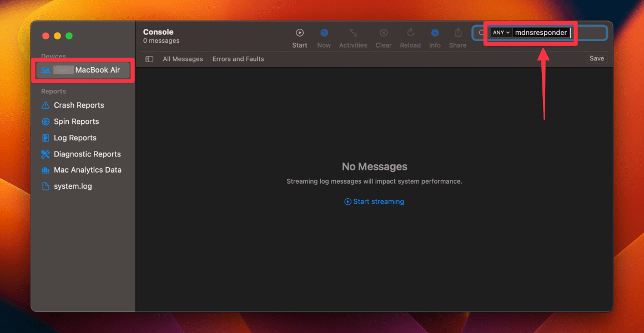Click the Save search button
644x333 pixels.
pyautogui.click(x=596, y=58)
